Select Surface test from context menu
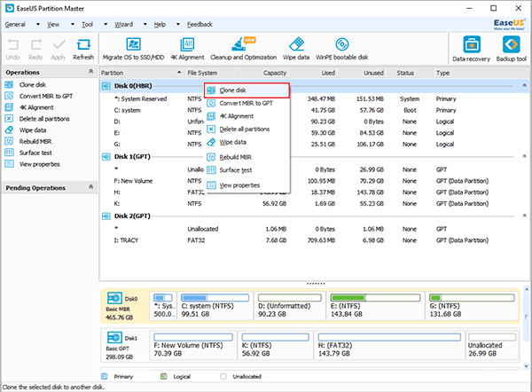 pos(246,170)
